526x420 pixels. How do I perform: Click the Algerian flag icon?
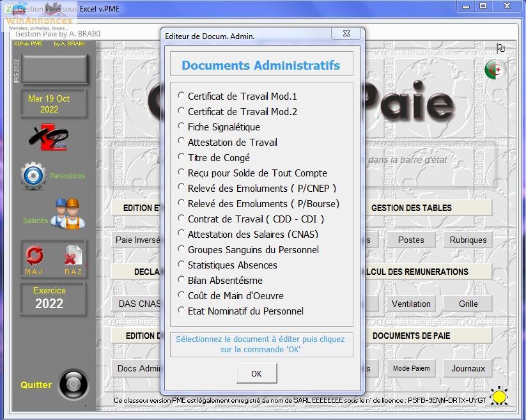point(494,70)
